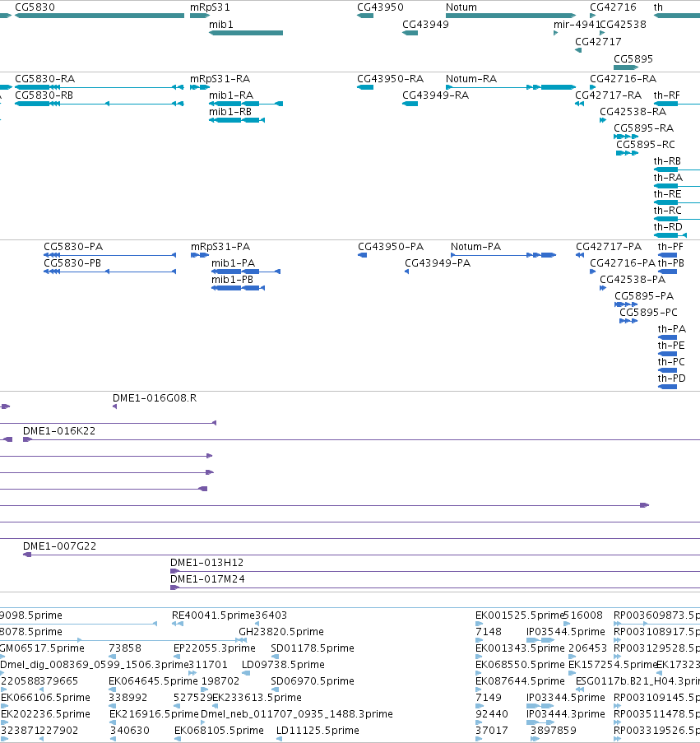
Task: Open the CG43949-RA transcript label
Action: [435, 95]
